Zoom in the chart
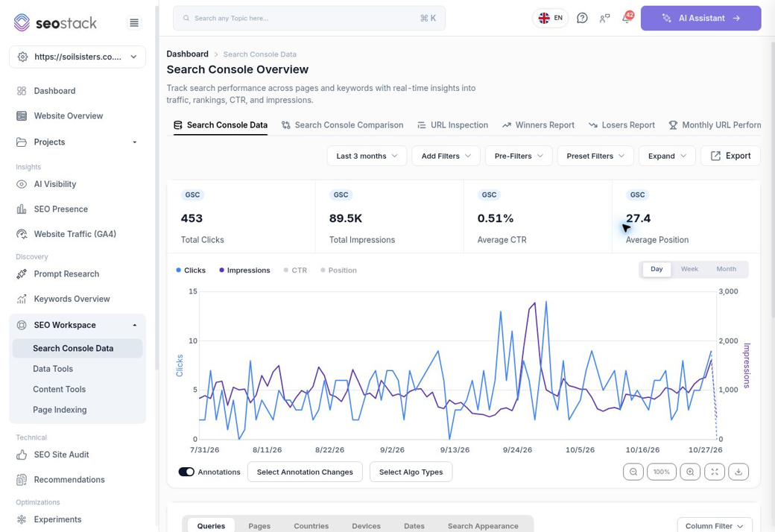Screen dimensions: 775x532 pos(690,472)
